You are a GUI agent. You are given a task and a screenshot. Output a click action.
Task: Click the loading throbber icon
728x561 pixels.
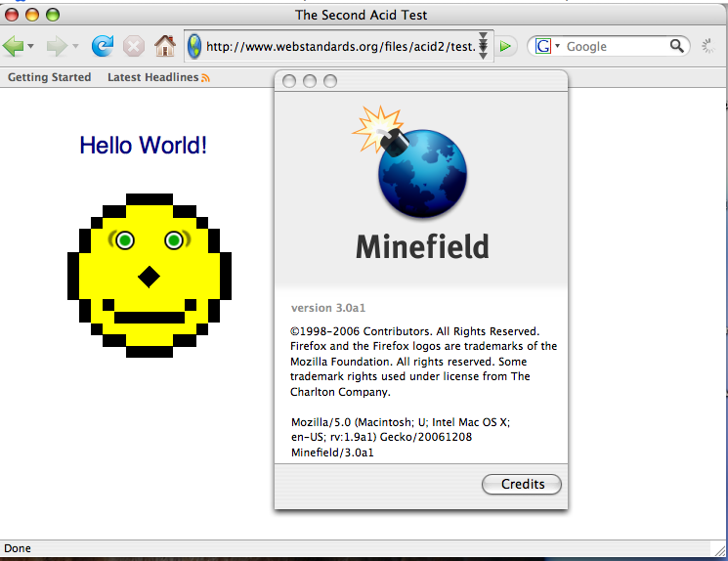coord(708,46)
